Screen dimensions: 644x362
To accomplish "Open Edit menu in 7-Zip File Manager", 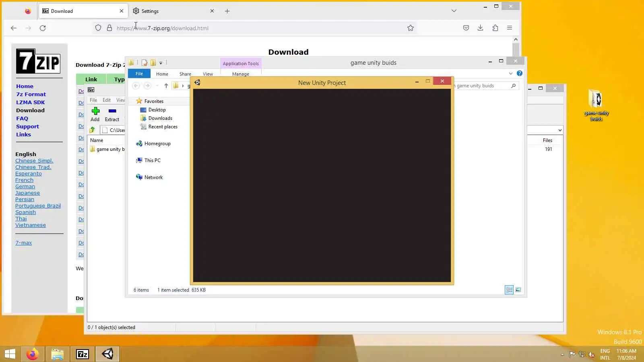I will (107, 100).
